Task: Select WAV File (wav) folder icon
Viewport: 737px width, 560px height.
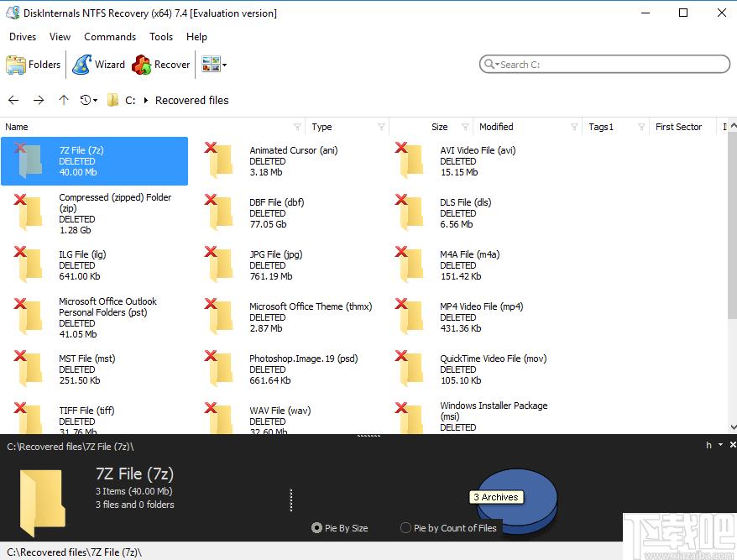Action: [219, 418]
